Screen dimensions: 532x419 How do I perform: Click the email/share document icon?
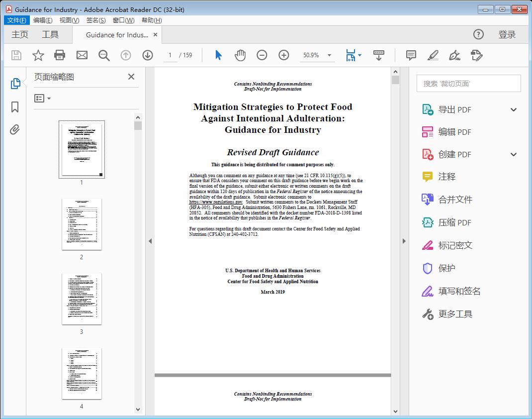(x=82, y=55)
